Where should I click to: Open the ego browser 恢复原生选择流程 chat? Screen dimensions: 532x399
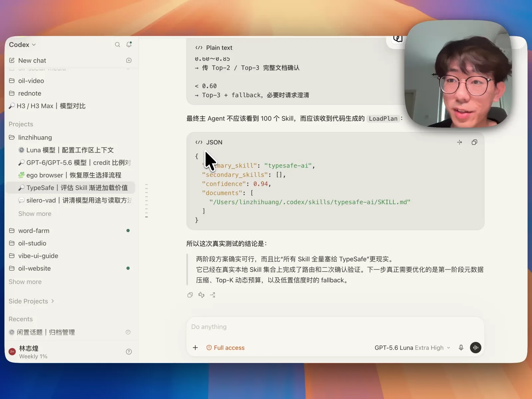pyautogui.click(x=70, y=175)
